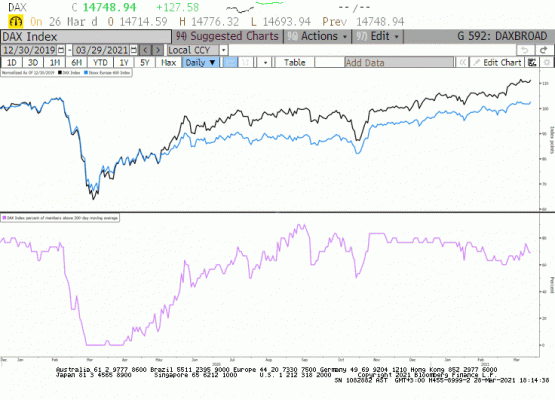Open chart type options dropdown arrow
The width and height of the screenshot is (555, 400).
[265, 63]
